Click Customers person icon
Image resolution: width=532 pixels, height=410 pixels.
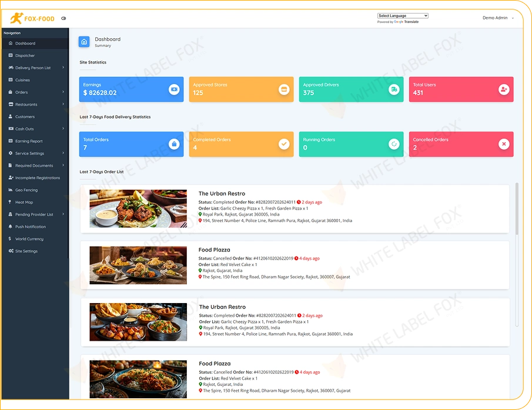coord(11,116)
